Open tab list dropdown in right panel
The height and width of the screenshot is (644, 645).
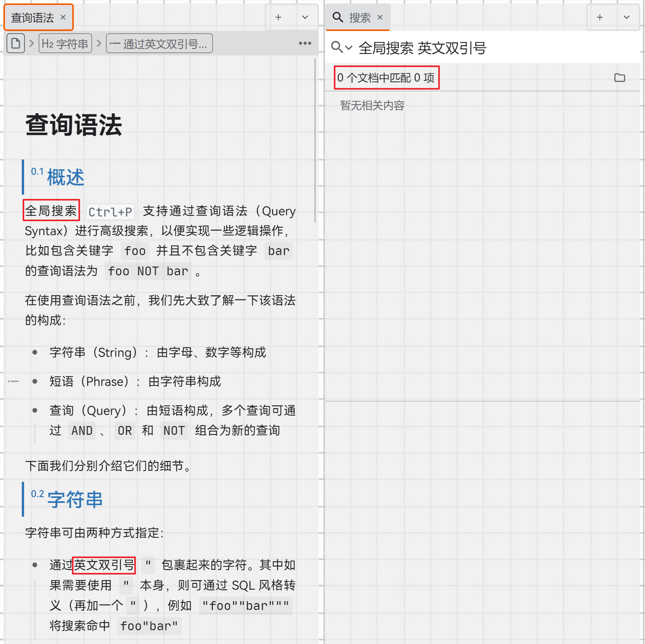[626, 17]
